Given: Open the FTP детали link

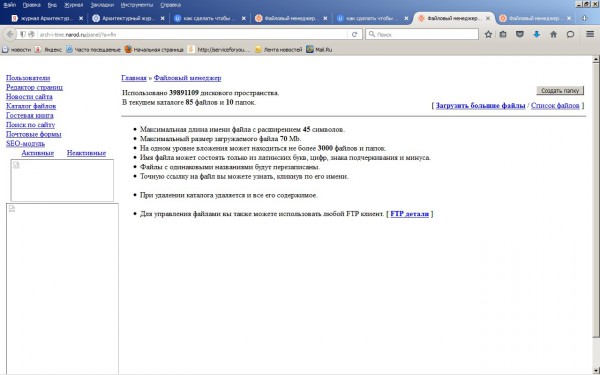Looking at the screenshot, I should [x=409, y=214].
